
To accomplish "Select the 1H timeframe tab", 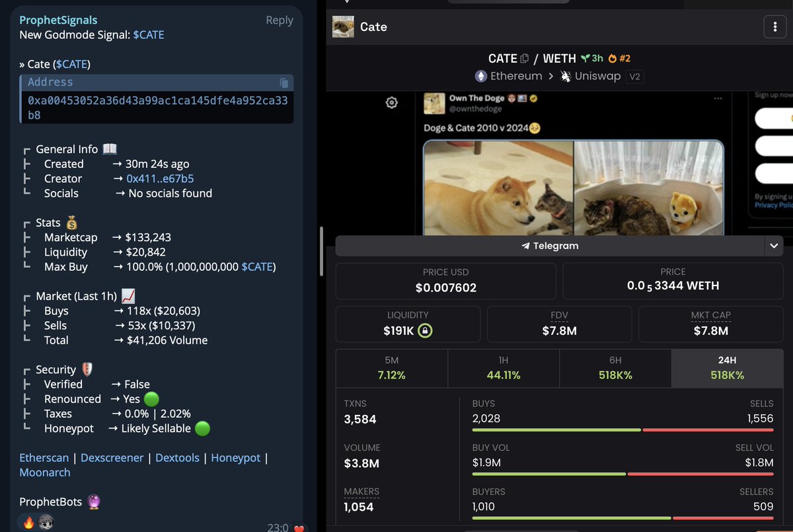I will 504,368.
